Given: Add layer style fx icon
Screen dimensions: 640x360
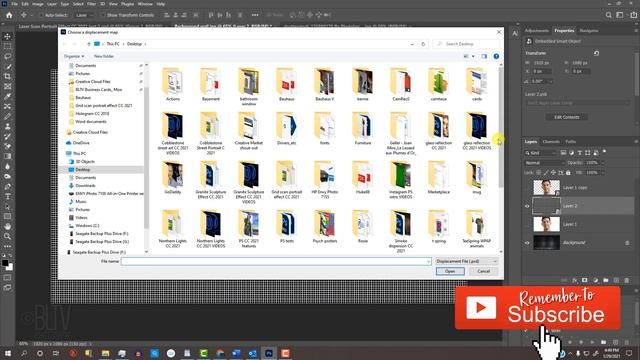Looking at the screenshot, I should (x=574, y=280).
